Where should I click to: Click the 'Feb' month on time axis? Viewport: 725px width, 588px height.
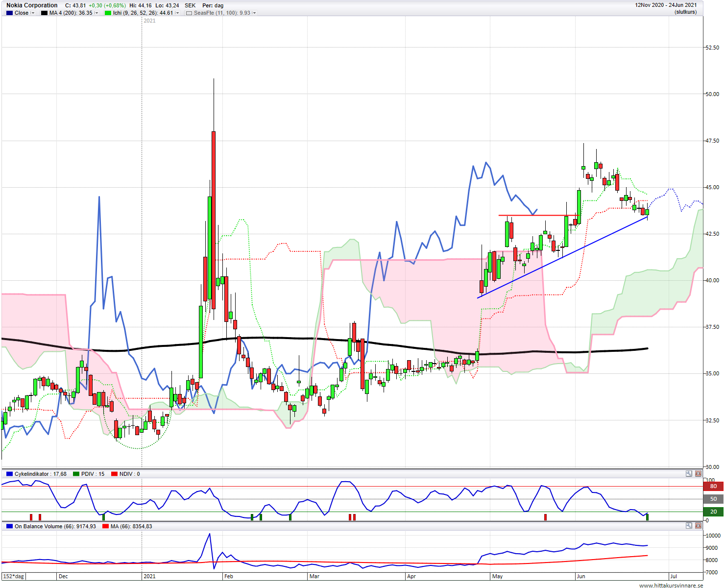pyautogui.click(x=228, y=576)
